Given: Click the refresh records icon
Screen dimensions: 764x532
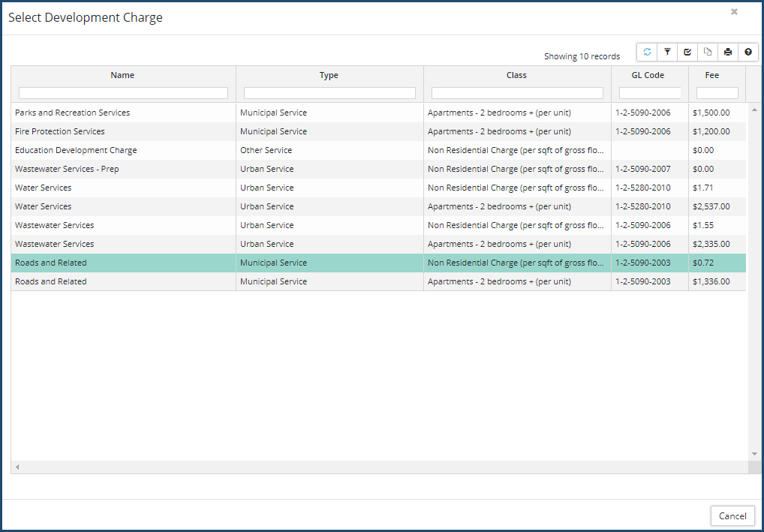Looking at the screenshot, I should 647,52.
